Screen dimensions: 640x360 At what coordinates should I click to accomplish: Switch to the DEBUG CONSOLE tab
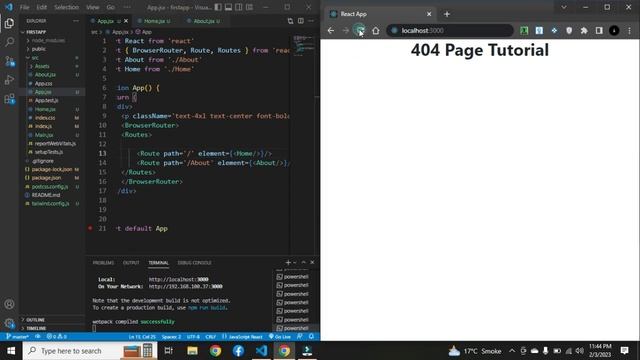click(194, 263)
